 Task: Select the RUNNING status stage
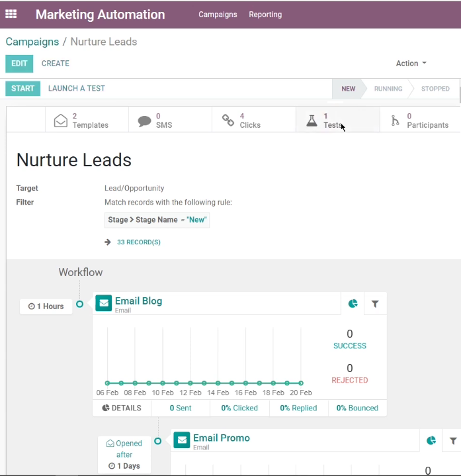pyautogui.click(x=388, y=89)
